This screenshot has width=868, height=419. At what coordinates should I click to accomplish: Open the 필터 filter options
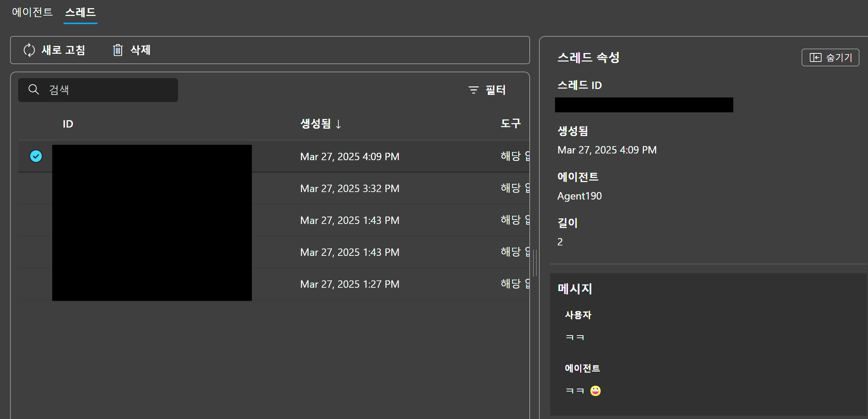click(487, 90)
